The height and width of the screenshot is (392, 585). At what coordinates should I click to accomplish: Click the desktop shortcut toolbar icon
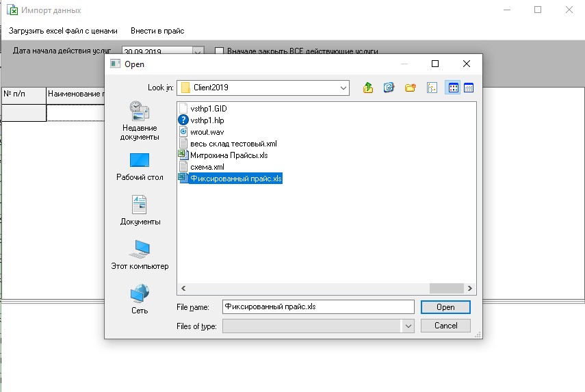point(389,88)
